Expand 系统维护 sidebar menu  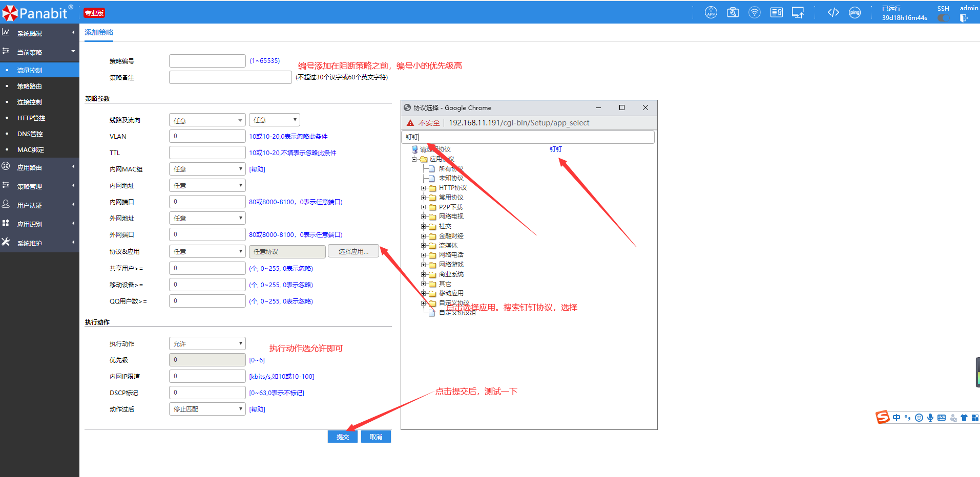(x=39, y=243)
